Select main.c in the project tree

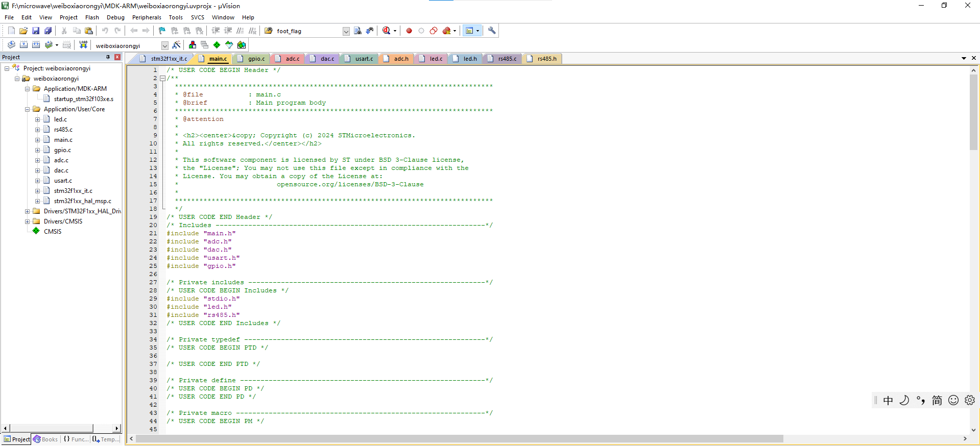point(63,140)
